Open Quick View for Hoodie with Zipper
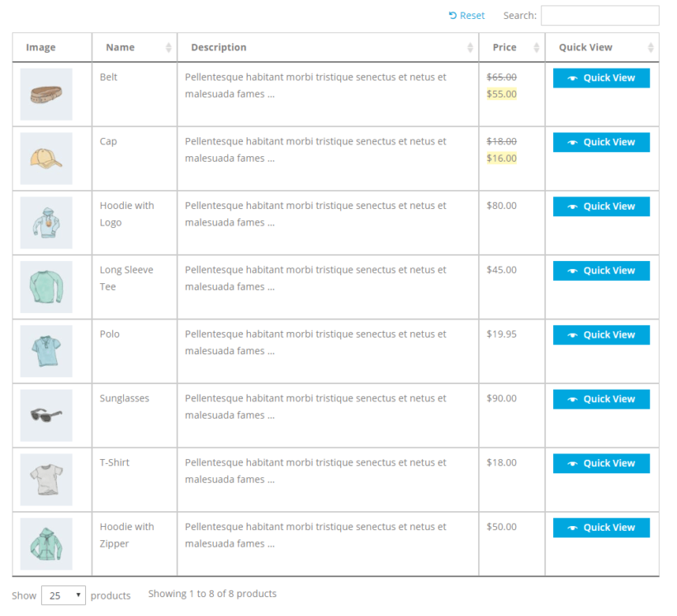The image size is (677, 616). click(x=600, y=527)
